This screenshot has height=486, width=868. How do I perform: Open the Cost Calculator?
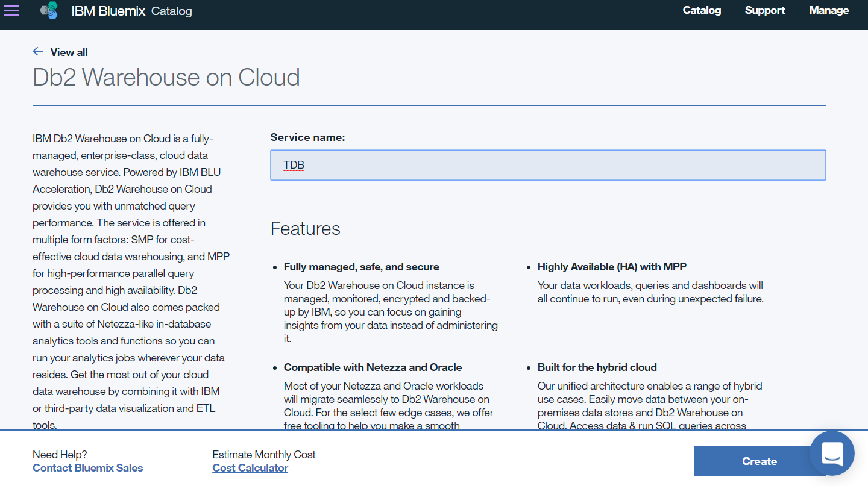250,467
